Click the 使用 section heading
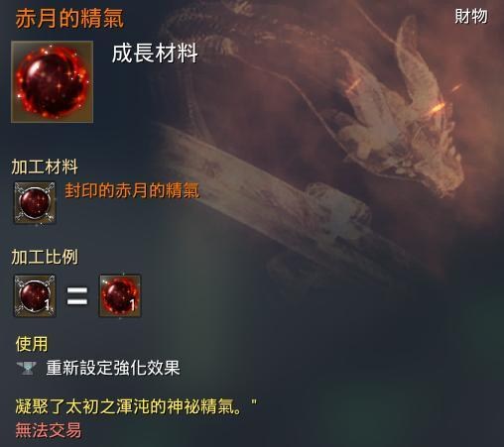The width and height of the screenshot is (504, 447). coord(32,344)
